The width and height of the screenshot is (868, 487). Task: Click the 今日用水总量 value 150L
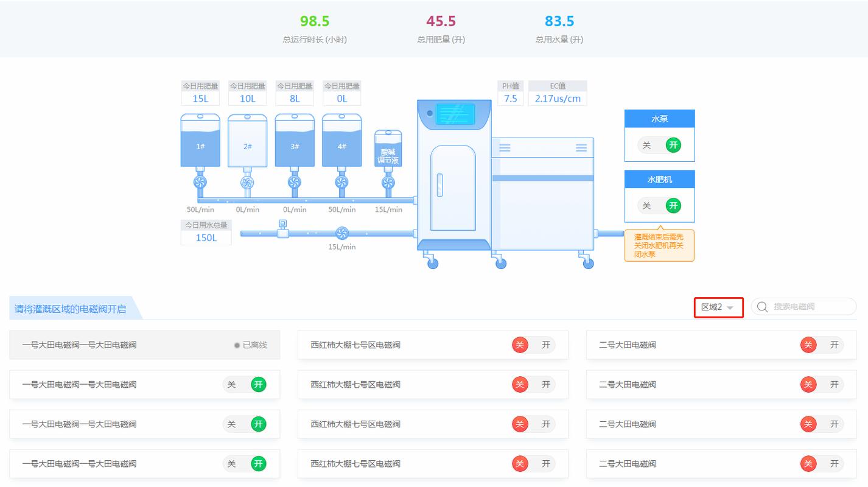(206, 238)
